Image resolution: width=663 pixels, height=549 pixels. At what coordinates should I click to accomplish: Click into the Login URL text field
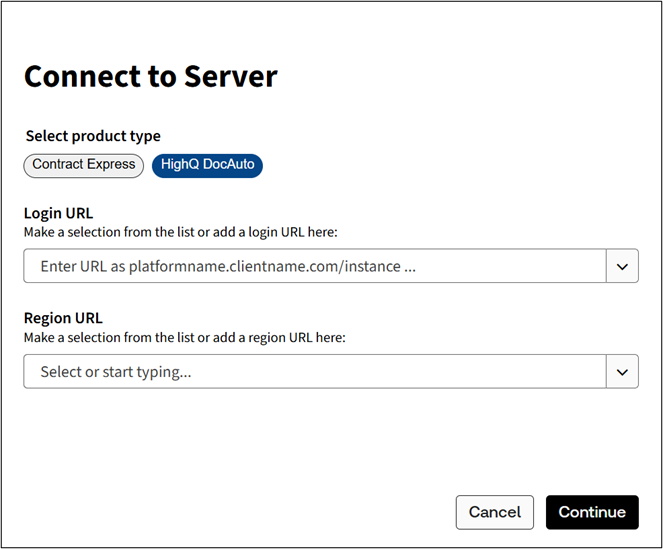pos(315,267)
